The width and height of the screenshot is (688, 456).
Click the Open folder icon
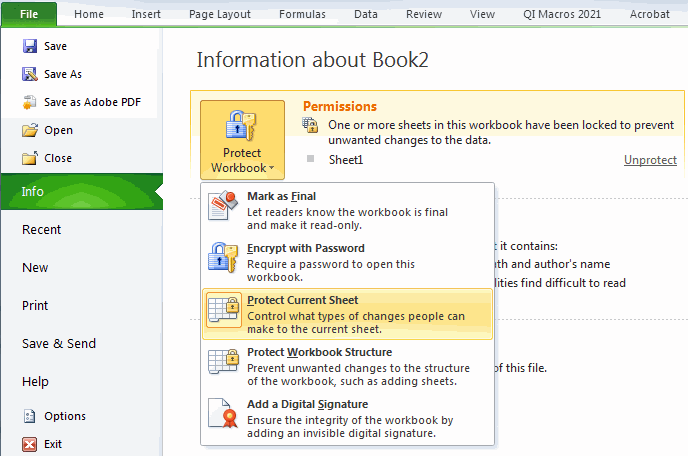[x=29, y=130]
